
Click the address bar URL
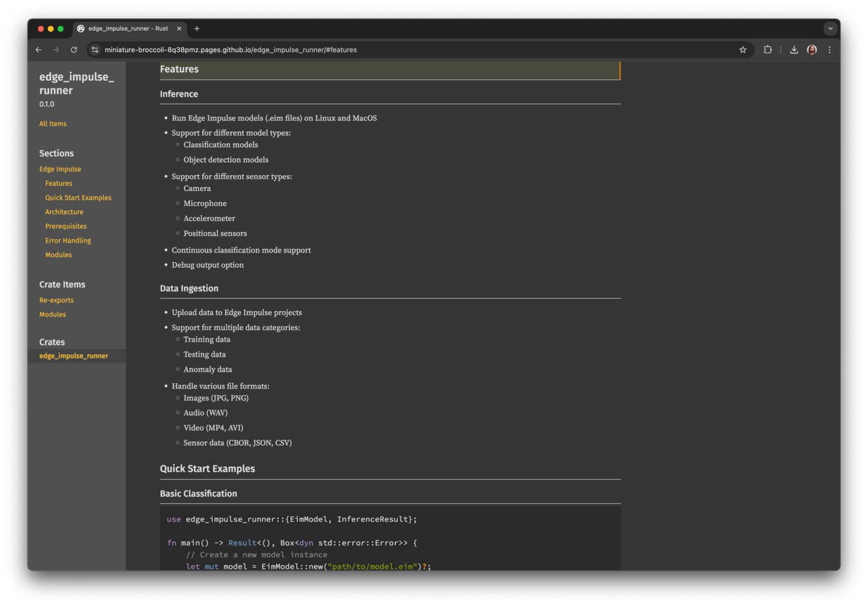[230, 50]
